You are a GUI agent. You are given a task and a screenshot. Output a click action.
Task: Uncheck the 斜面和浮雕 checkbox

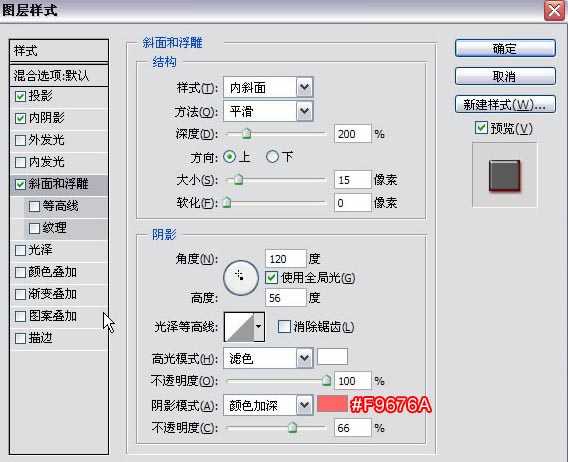[20, 184]
